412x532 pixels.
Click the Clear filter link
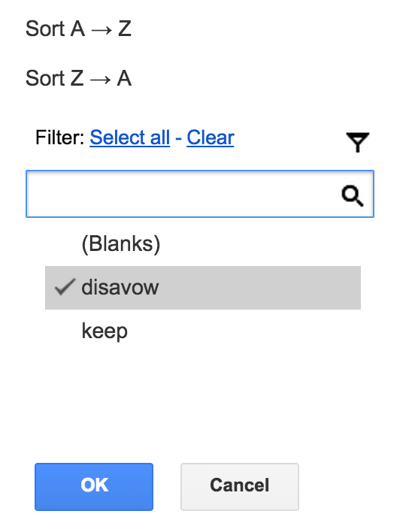[211, 138]
